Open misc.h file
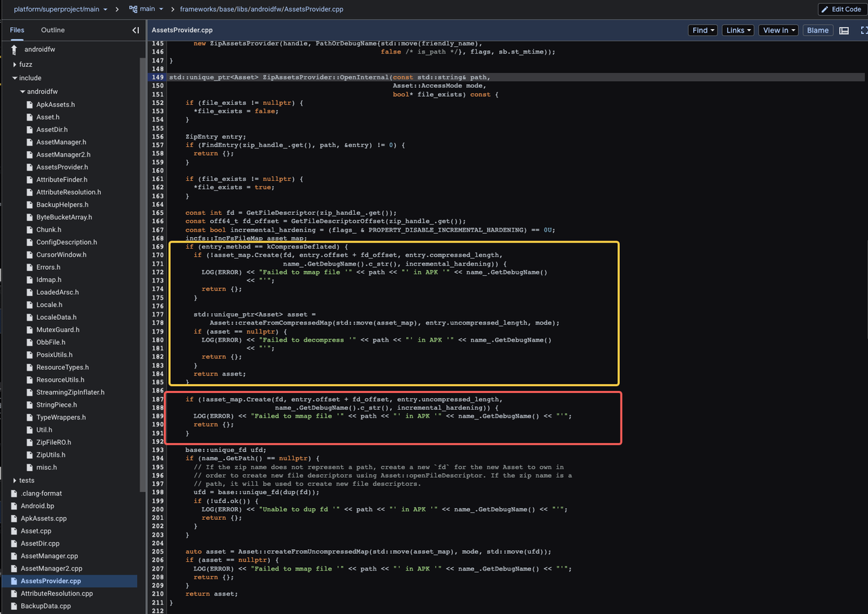 [47, 468]
